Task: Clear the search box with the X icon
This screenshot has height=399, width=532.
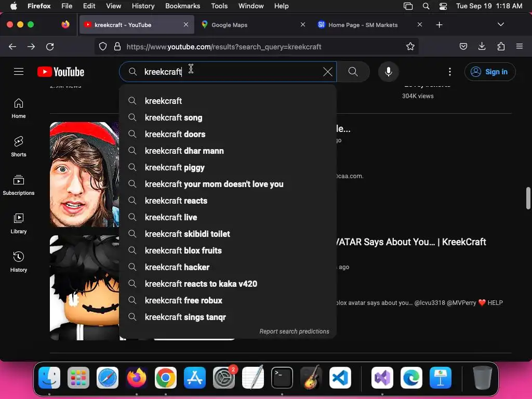Action: [x=327, y=72]
